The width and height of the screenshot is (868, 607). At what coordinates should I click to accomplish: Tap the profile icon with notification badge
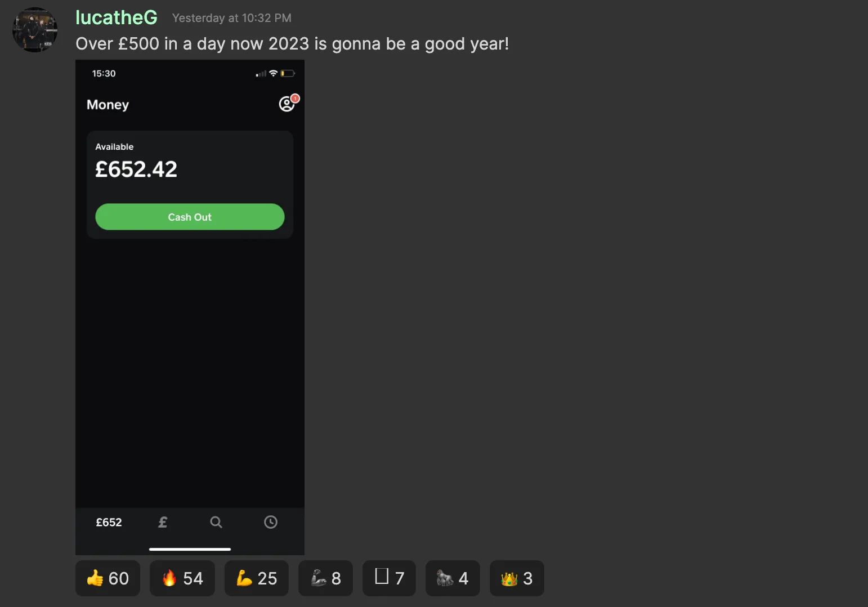coord(288,103)
